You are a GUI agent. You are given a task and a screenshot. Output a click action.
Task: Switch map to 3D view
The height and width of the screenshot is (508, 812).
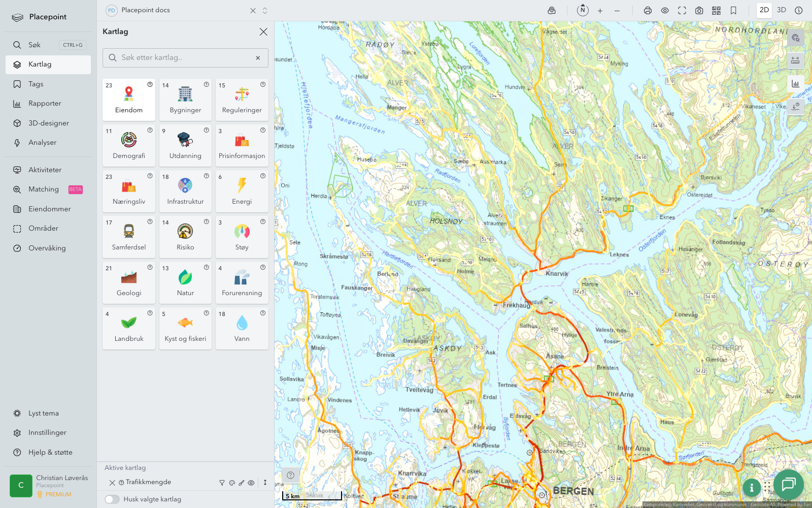[782, 10]
